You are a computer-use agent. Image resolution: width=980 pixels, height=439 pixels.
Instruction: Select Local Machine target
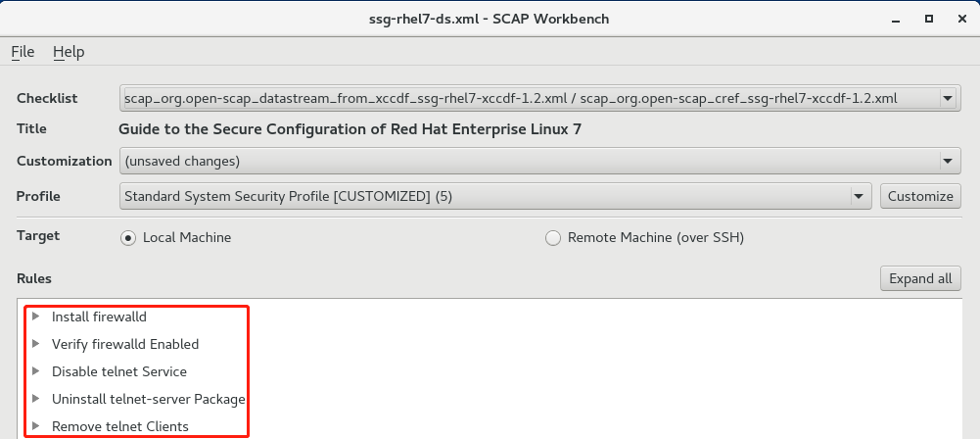pyautogui.click(x=128, y=238)
